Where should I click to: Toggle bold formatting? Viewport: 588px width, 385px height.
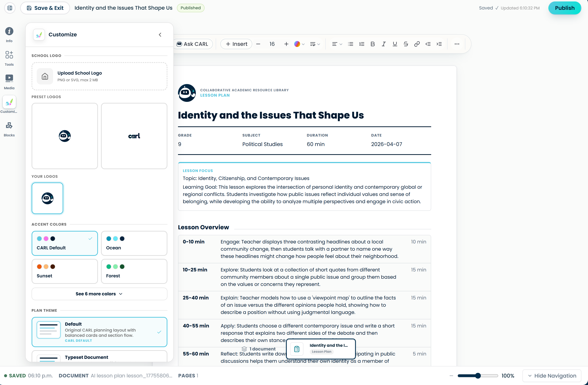pyautogui.click(x=373, y=44)
